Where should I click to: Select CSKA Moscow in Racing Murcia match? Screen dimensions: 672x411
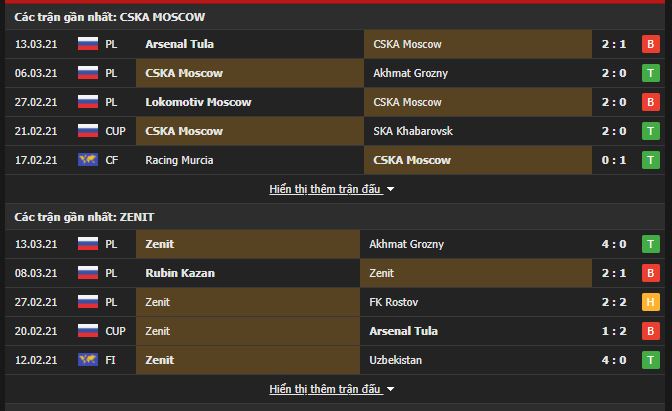(x=412, y=160)
